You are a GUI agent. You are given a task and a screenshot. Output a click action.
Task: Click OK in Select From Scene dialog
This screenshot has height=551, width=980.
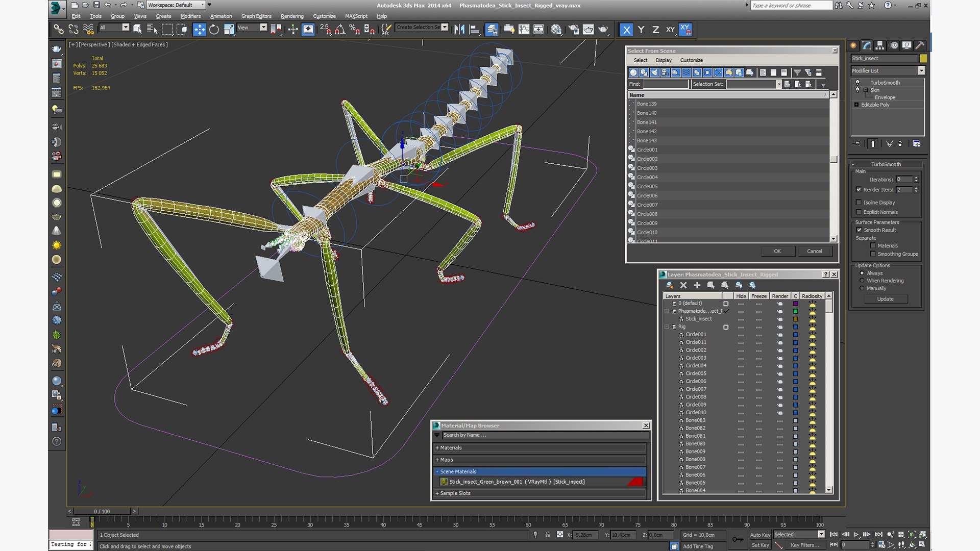[x=777, y=251]
